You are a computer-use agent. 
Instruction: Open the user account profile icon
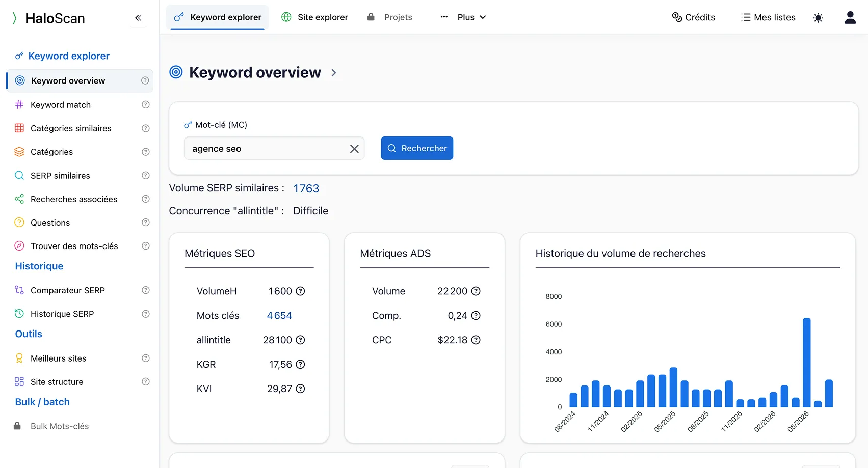coord(850,17)
